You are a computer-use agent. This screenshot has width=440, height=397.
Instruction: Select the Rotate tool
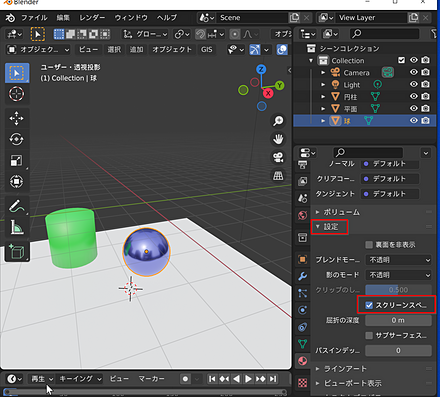pyautogui.click(x=16, y=139)
